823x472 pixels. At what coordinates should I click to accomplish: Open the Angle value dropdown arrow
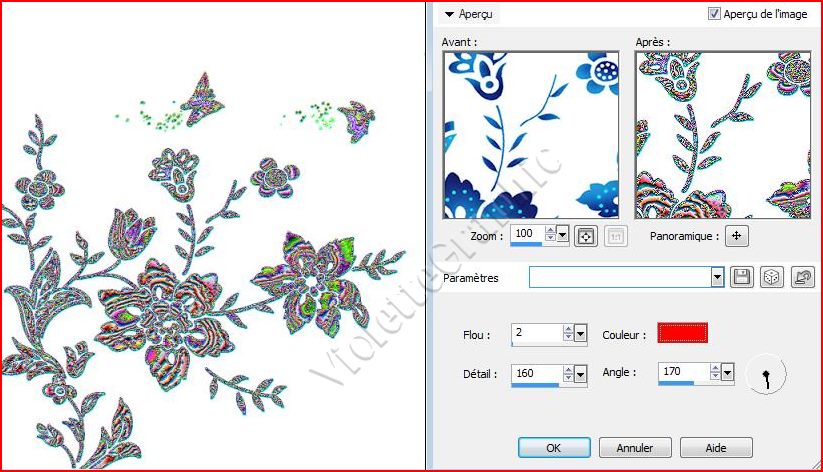point(728,373)
